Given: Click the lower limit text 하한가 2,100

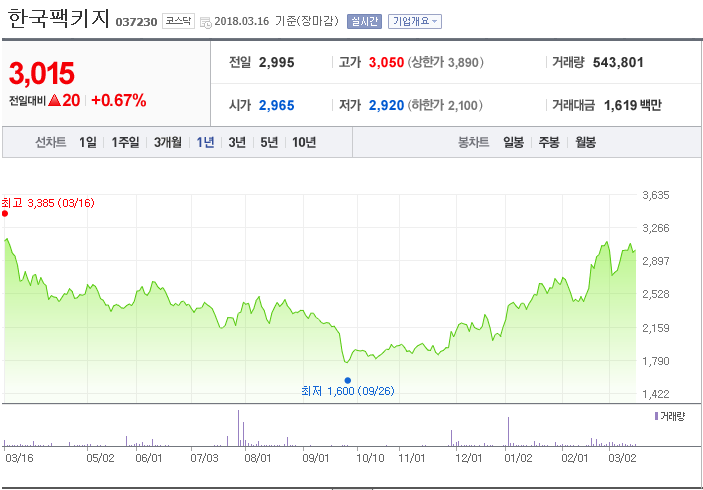Looking at the screenshot, I should click(x=445, y=105).
